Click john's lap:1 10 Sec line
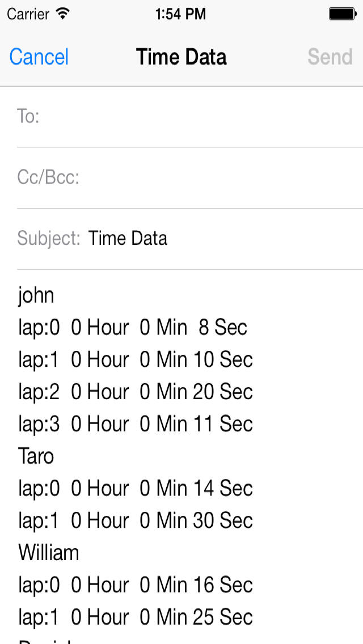This screenshot has width=363, height=644. (x=135, y=360)
